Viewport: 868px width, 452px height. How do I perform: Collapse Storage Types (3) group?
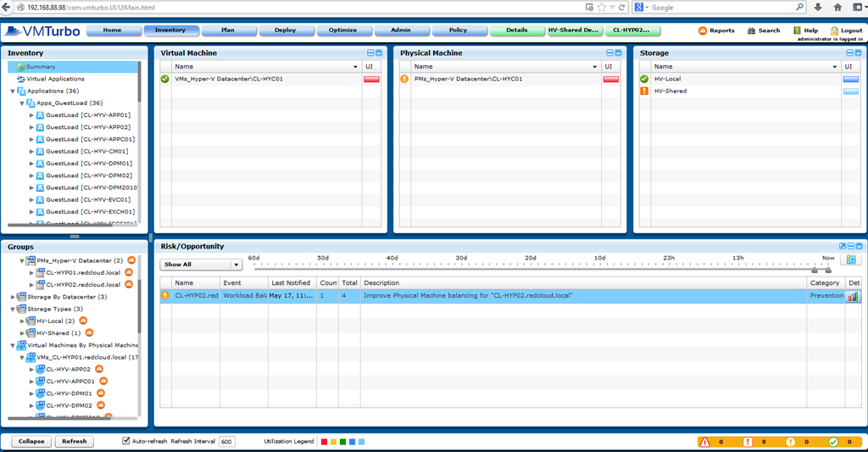13,309
